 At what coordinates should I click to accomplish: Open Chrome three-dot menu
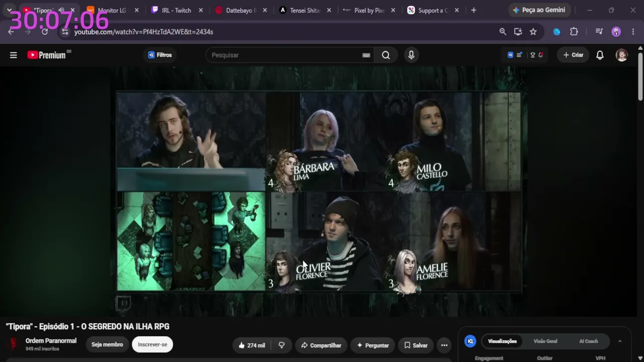click(633, 32)
